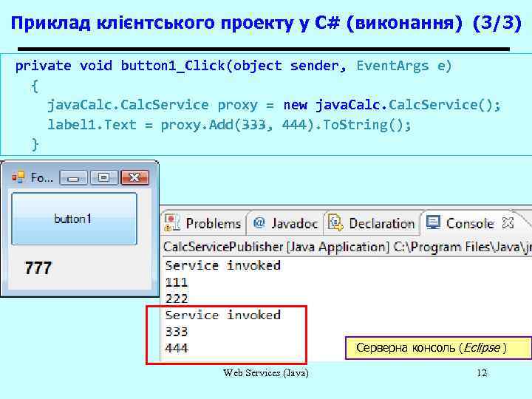The image size is (532, 399).
Task: Click the 'Web Services (Java)' footer text
Action: point(266,373)
